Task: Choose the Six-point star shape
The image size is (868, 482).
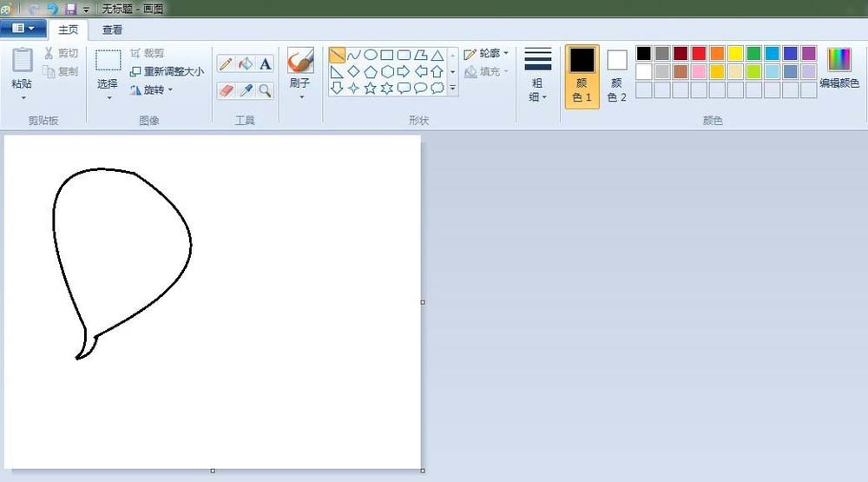Action: 387,88
